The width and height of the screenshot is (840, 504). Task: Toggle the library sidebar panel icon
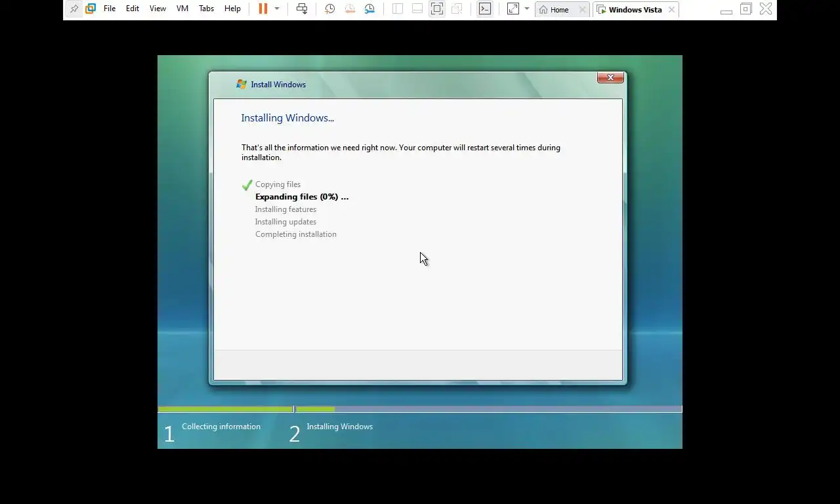coord(398,9)
